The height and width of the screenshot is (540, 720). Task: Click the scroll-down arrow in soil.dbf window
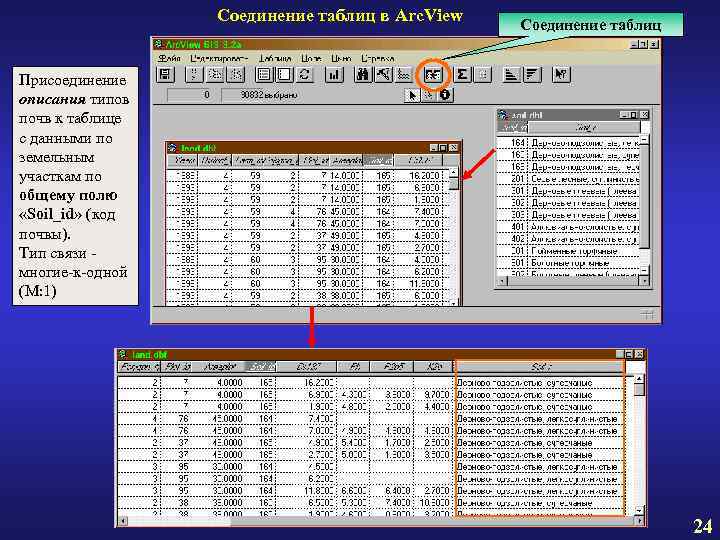click(x=644, y=270)
